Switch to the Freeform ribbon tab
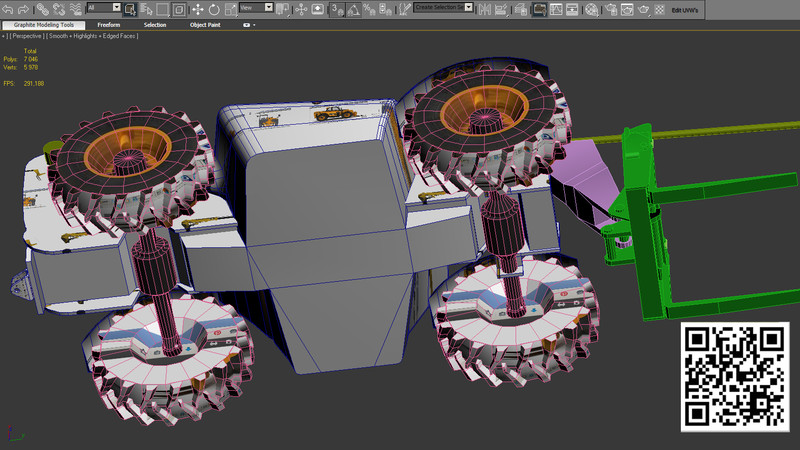Screen dimensions: 800x450 point(108,24)
